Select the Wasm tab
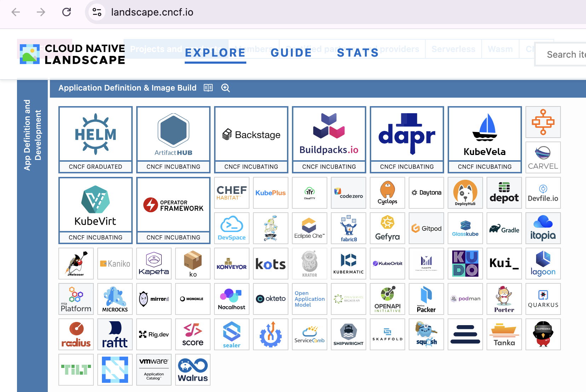The height and width of the screenshot is (392, 586). point(500,49)
